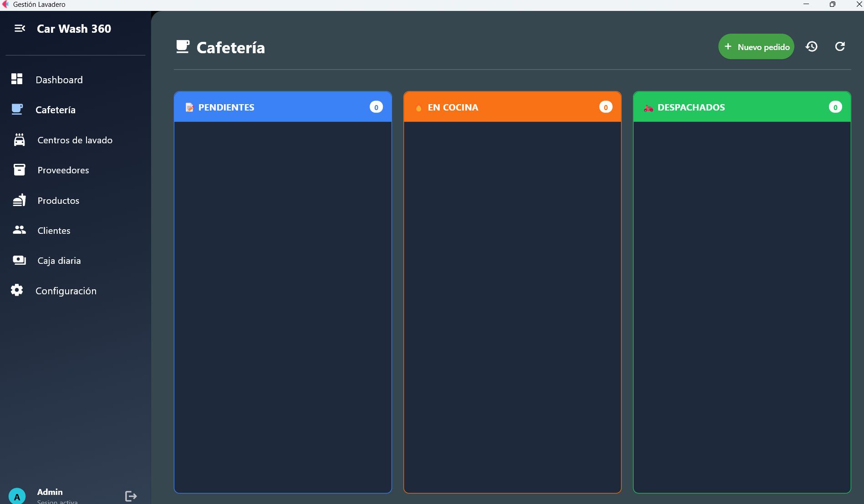
Task: Select Cafetería in the sidebar
Action: point(56,110)
